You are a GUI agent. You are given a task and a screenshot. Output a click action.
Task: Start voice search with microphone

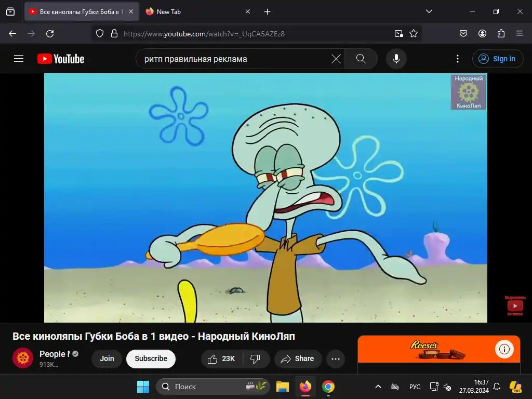pos(396,59)
